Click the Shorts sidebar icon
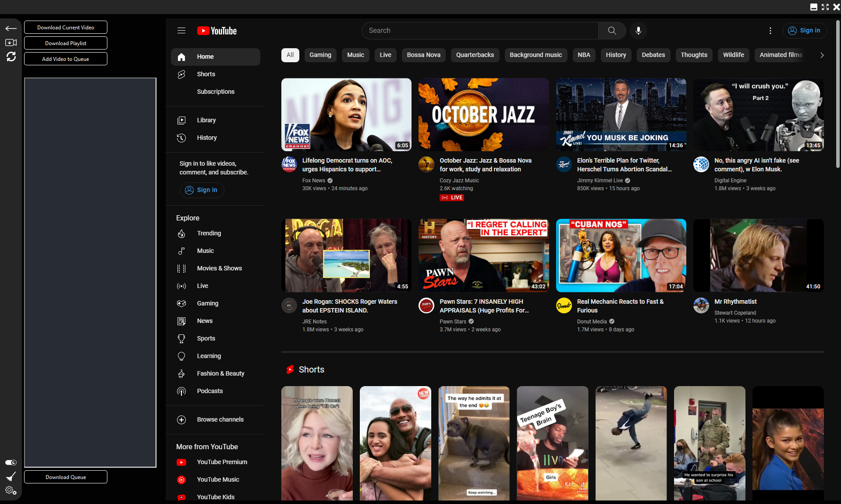 [181, 75]
